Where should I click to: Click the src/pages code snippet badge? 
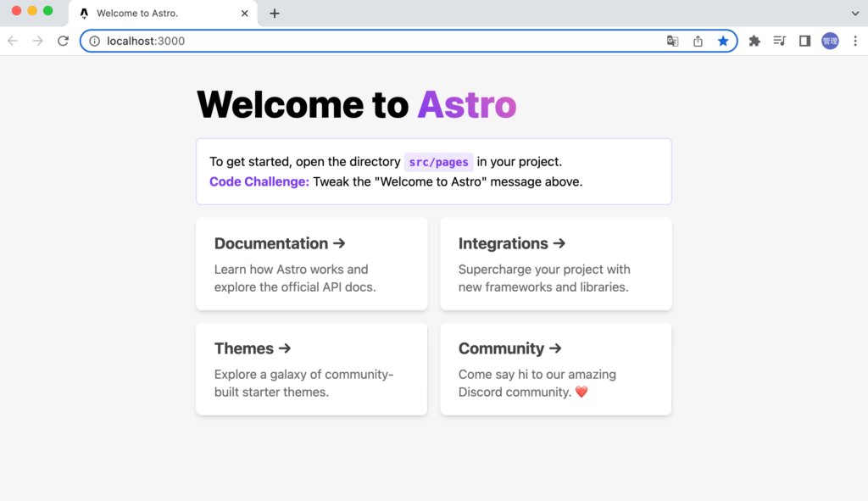coord(438,161)
